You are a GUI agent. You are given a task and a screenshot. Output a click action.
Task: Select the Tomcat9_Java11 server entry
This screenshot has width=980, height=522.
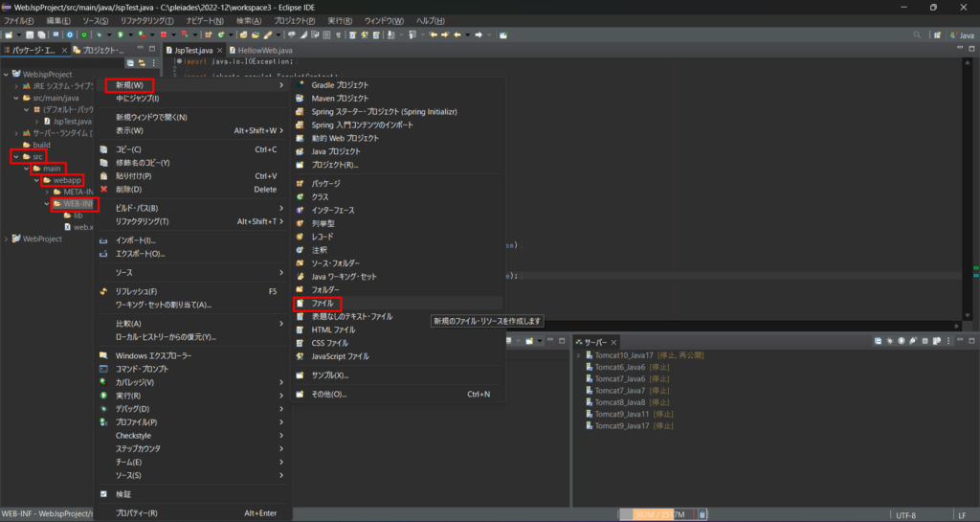coord(622,414)
